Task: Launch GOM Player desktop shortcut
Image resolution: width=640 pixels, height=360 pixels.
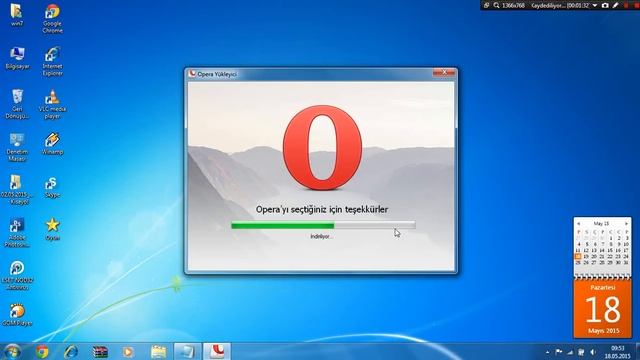Action: (x=17, y=314)
